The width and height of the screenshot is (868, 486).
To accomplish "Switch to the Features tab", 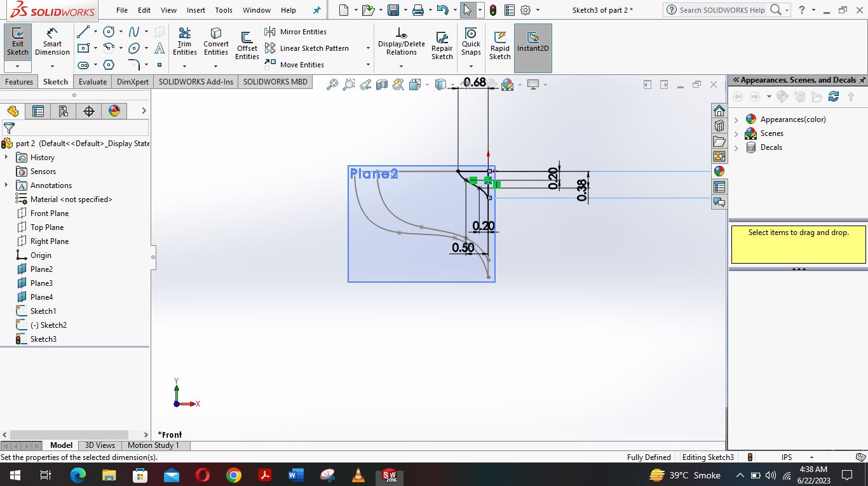I will [x=19, y=82].
